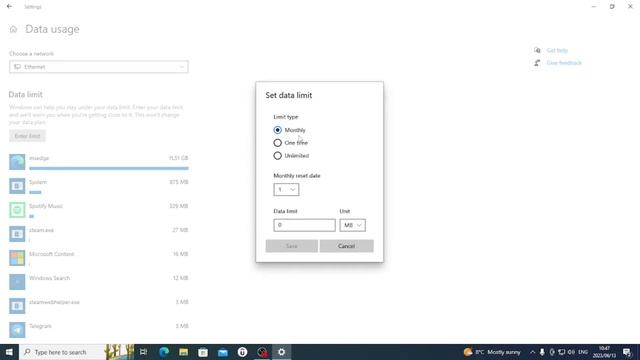This screenshot has width=640, height=360.
Task: Click the volume tray icon
Action: (571, 352)
